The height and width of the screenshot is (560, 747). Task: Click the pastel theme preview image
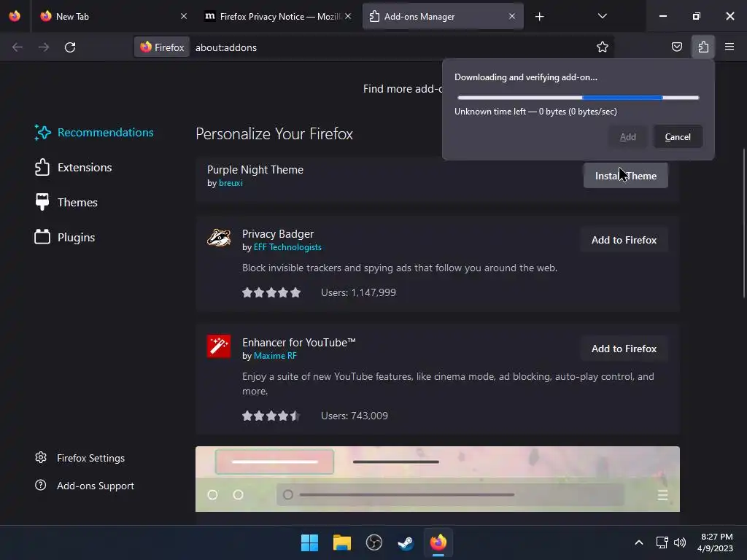pyautogui.click(x=438, y=479)
